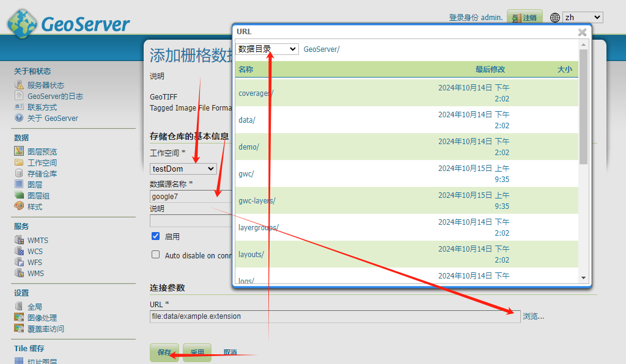Open the gwc-layers/ folder

[257, 200]
